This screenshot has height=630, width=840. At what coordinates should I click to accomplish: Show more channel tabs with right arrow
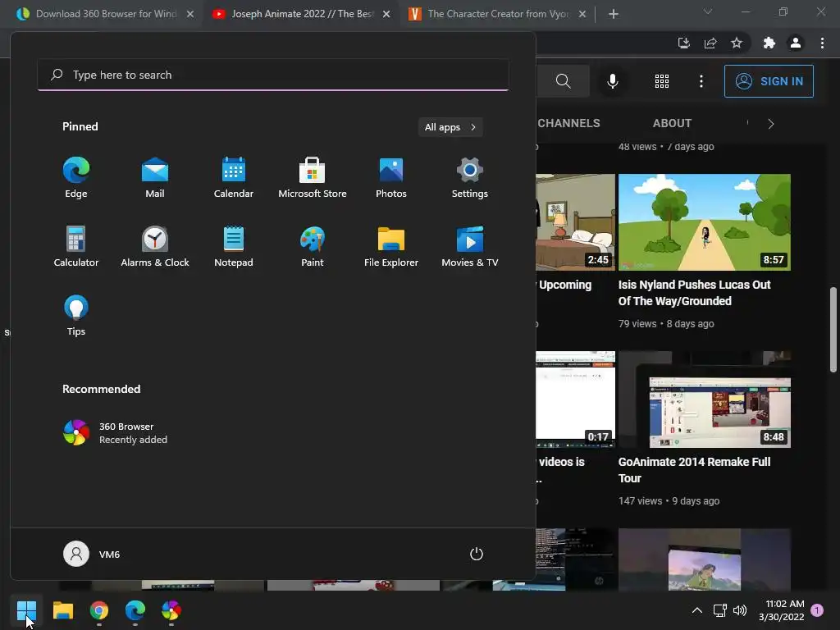[x=771, y=124]
